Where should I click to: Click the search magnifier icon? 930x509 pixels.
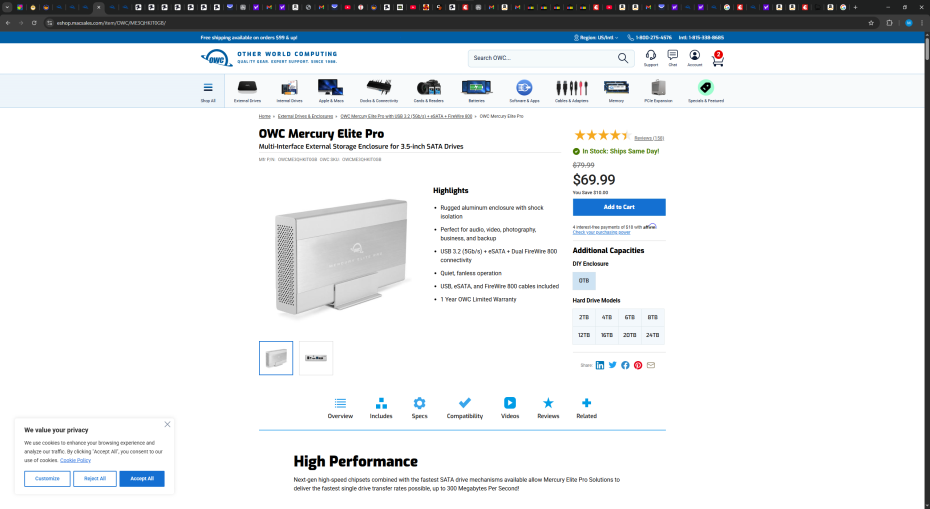[622, 58]
